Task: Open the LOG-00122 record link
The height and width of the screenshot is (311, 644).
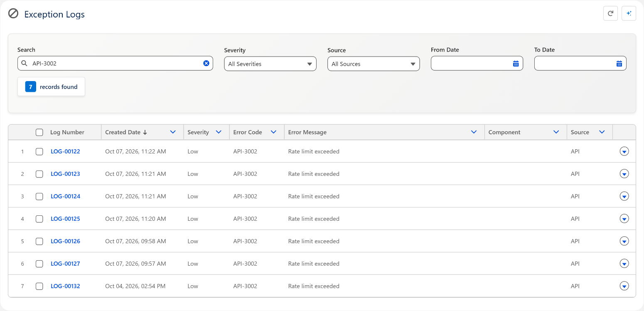Action: point(65,151)
